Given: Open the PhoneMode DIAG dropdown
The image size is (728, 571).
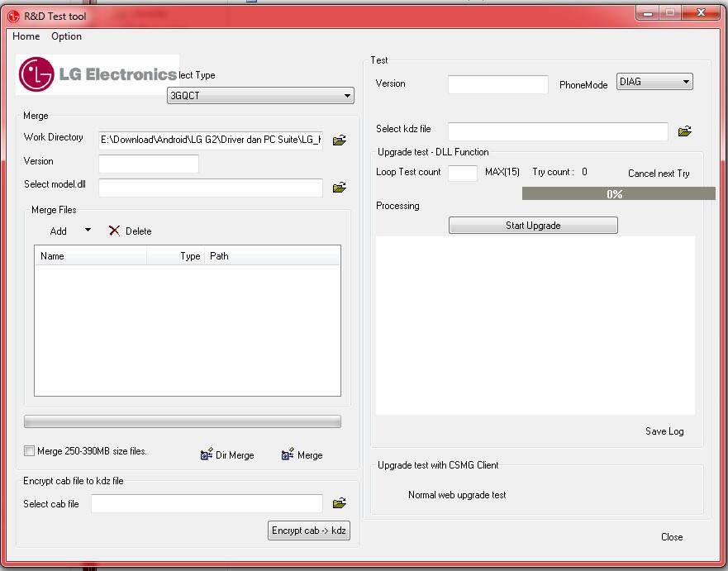Looking at the screenshot, I should (654, 82).
